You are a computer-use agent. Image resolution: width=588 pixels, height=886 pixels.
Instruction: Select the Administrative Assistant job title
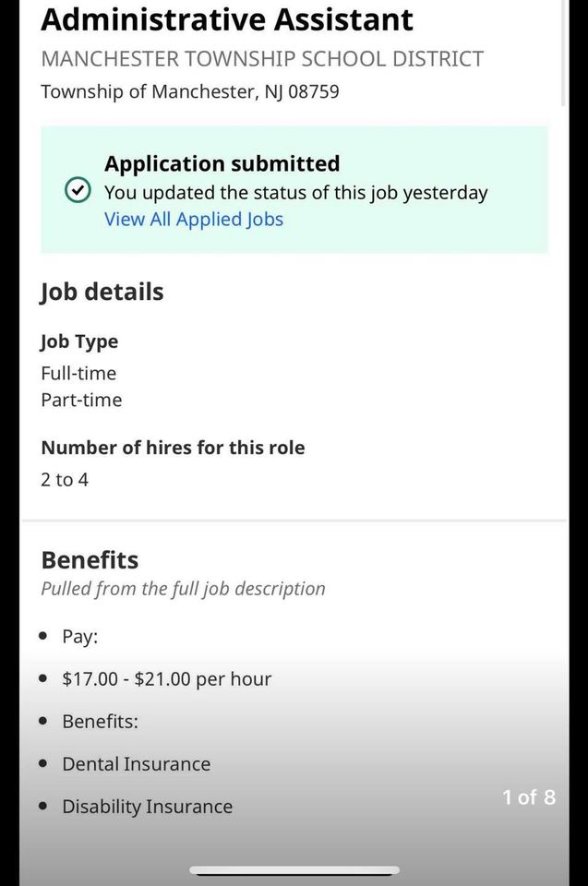(227, 18)
